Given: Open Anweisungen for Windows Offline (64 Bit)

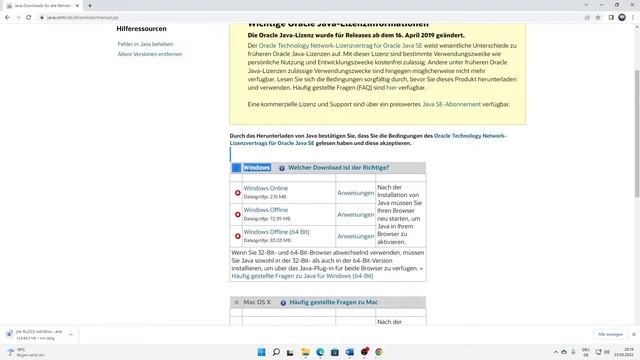Looking at the screenshot, I should pyautogui.click(x=356, y=236).
